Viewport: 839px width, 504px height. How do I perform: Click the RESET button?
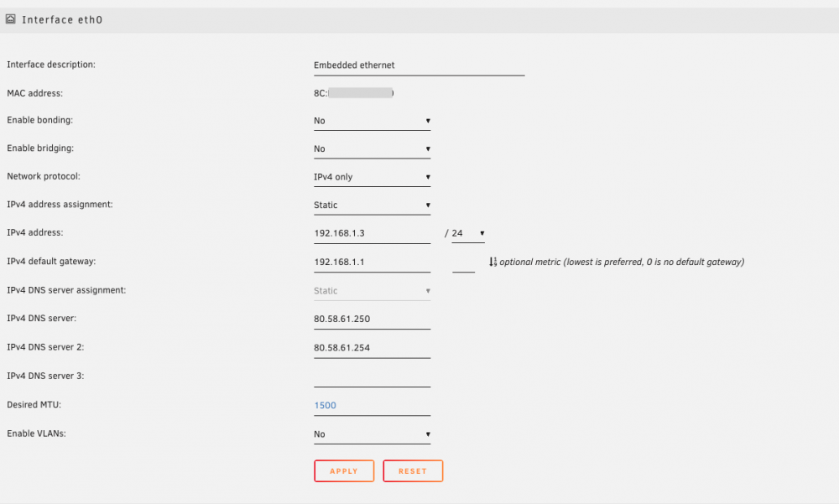click(x=413, y=470)
